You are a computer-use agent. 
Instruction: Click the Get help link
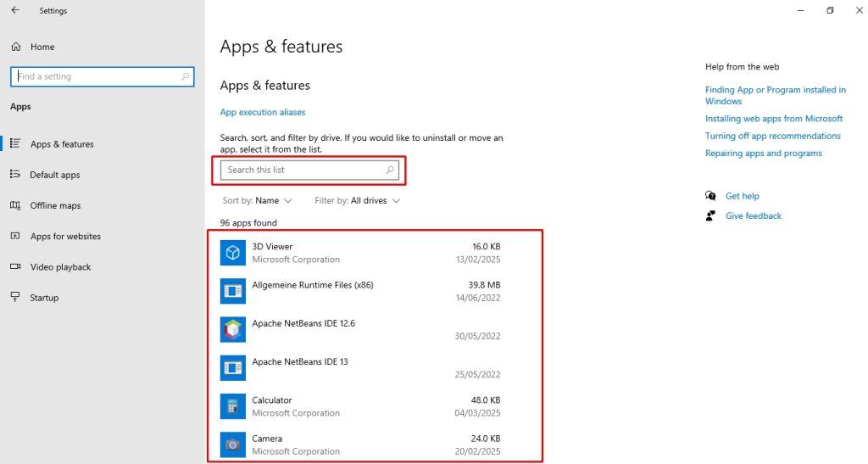743,196
